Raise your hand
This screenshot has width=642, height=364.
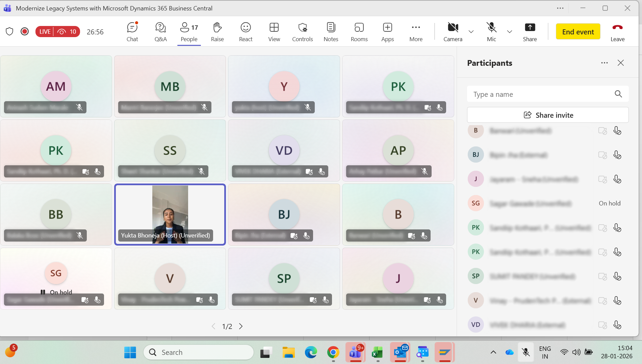[x=217, y=31]
